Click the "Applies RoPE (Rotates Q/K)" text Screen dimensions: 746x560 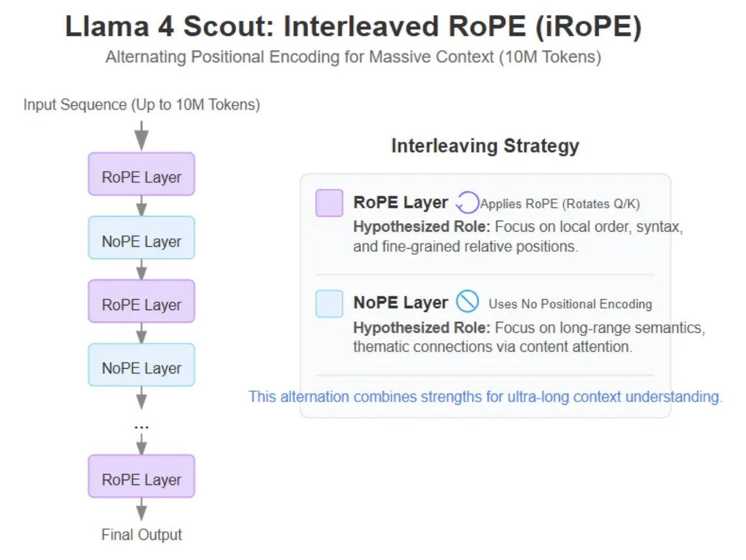560,204
